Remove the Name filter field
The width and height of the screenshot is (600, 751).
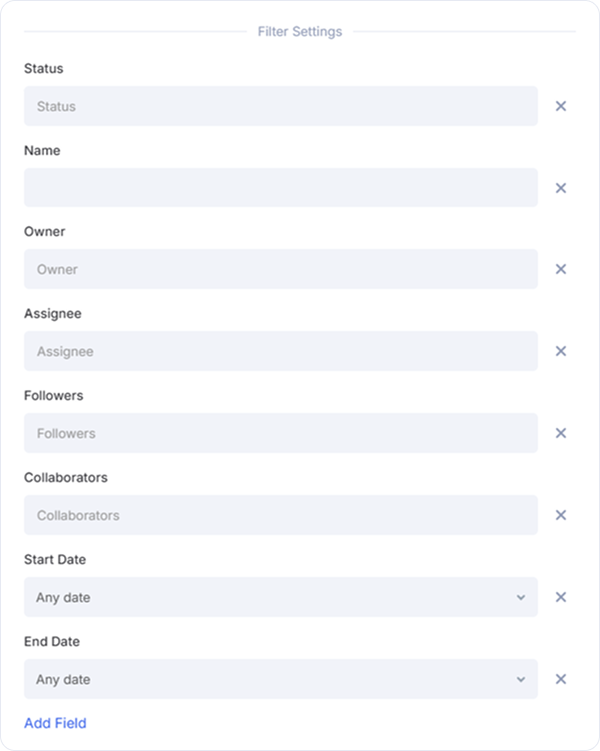(x=561, y=188)
